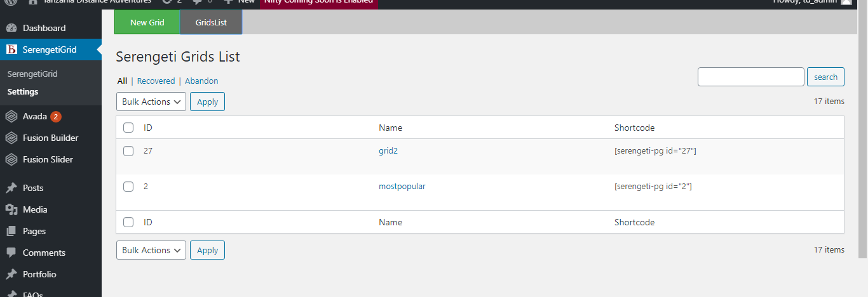Click the updates refresh icon in admin bar
Screen dimensions: 868x297
coord(167,2)
